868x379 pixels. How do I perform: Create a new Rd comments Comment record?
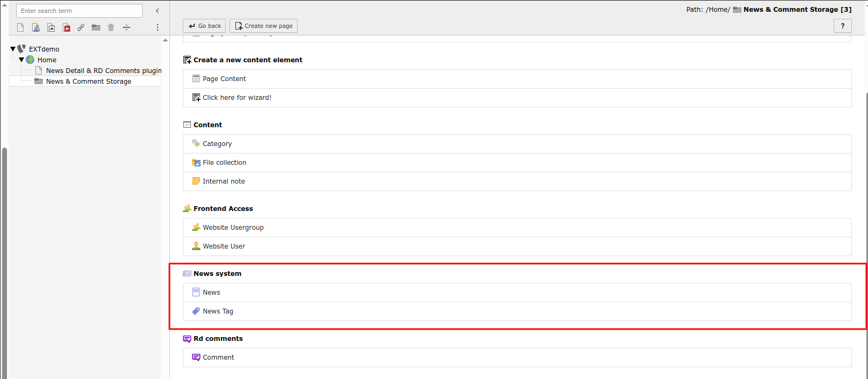(218, 358)
